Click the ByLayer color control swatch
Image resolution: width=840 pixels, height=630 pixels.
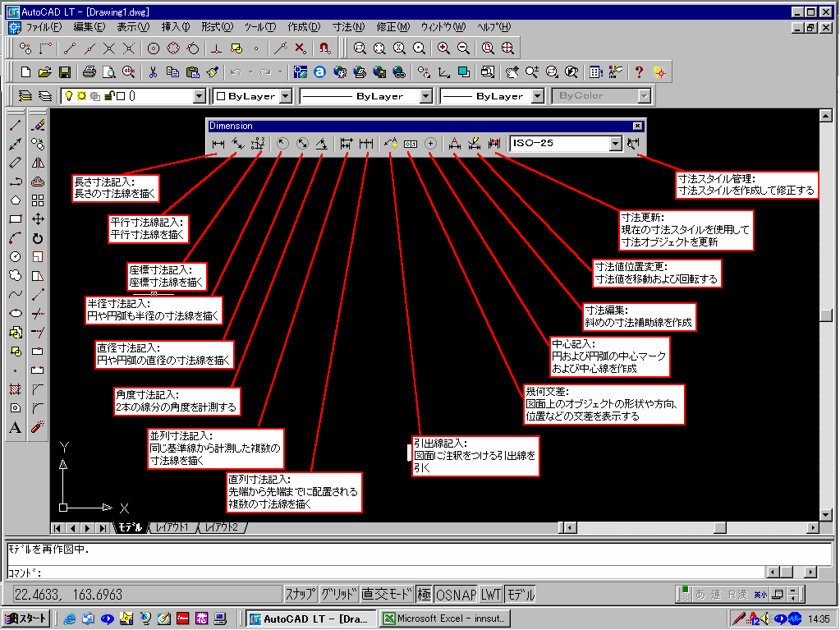pyautogui.click(x=221, y=96)
